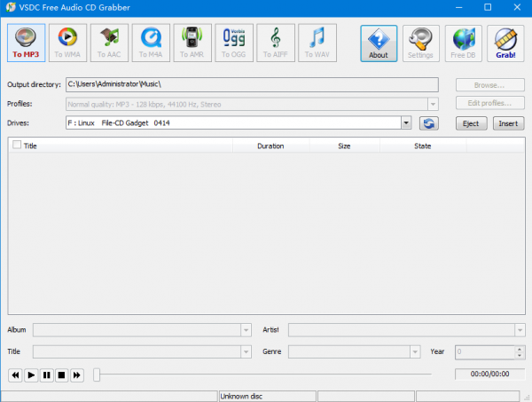532x402 pixels.
Task: Open the Settings button
Action: click(420, 43)
